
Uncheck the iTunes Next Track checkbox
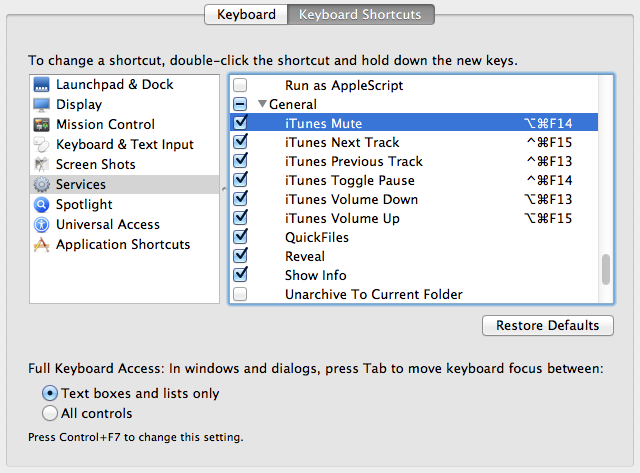240,142
